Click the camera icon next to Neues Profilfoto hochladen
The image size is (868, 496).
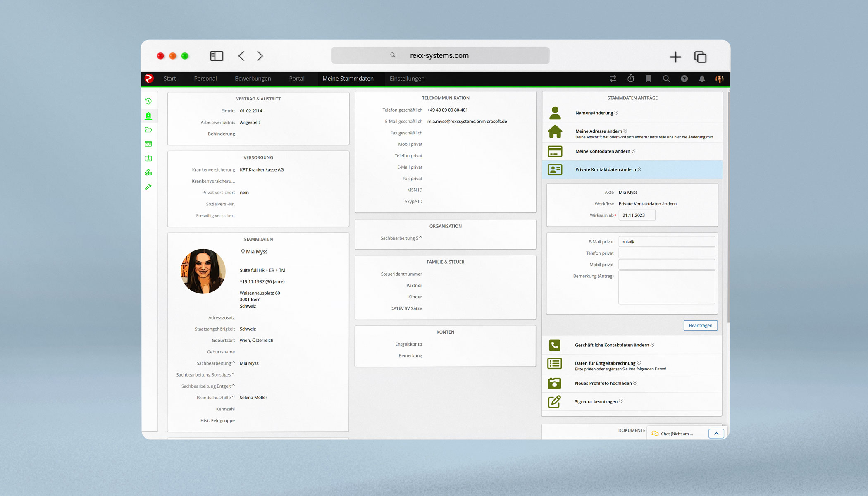(555, 383)
